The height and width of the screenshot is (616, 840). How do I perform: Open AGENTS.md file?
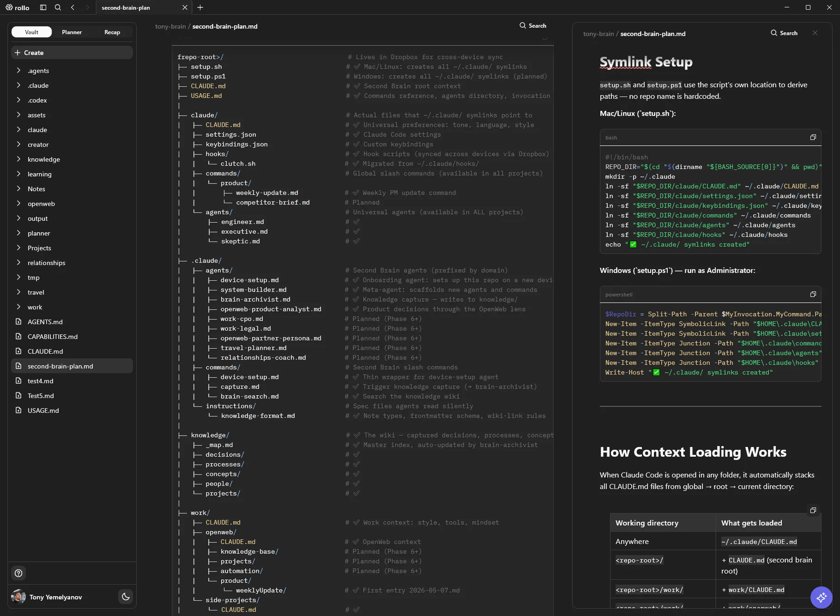[x=72, y=322]
